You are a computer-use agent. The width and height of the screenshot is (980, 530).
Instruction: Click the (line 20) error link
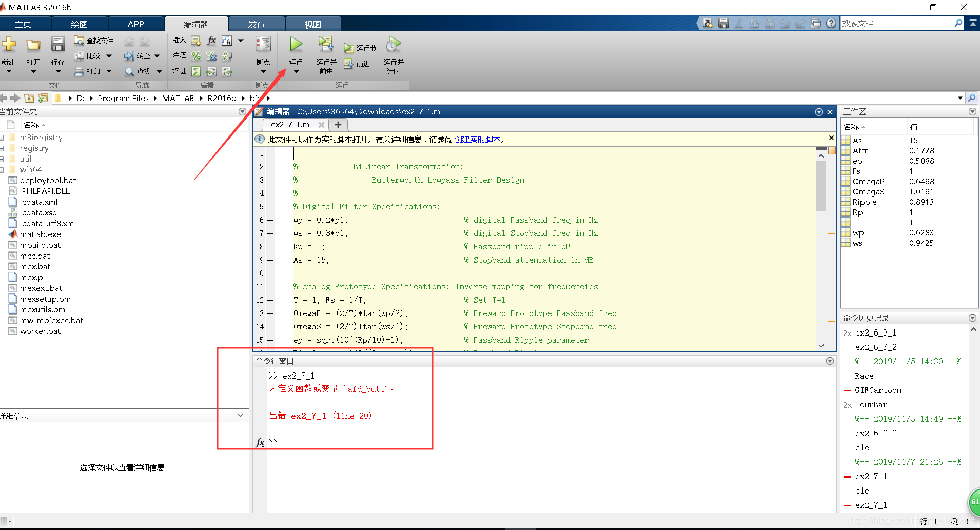pyautogui.click(x=352, y=416)
